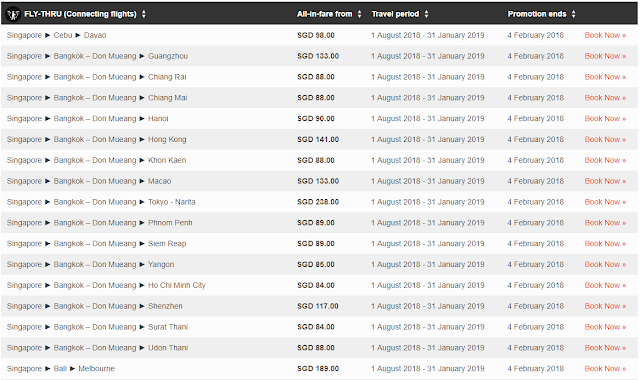This screenshot has height=380, width=640.
Task: Click the 'Macao' destination text
Action: [x=159, y=181]
